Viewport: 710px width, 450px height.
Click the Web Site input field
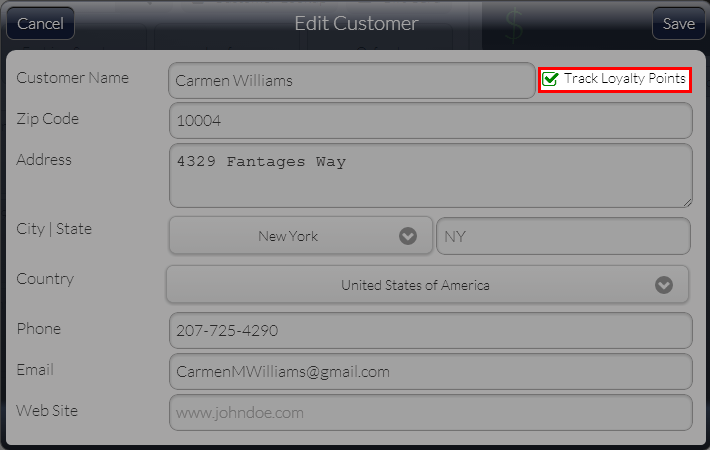(x=431, y=412)
